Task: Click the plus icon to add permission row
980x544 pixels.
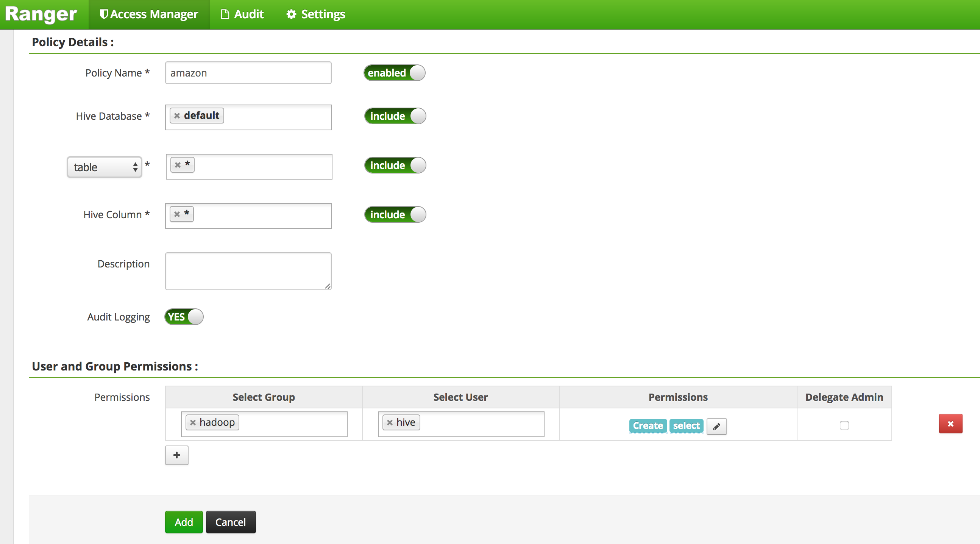Action: pyautogui.click(x=176, y=455)
